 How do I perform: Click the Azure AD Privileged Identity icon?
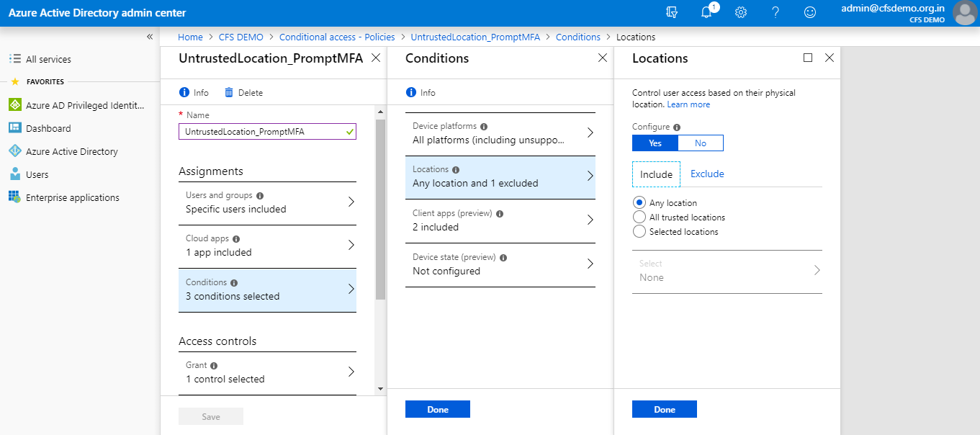(x=14, y=105)
